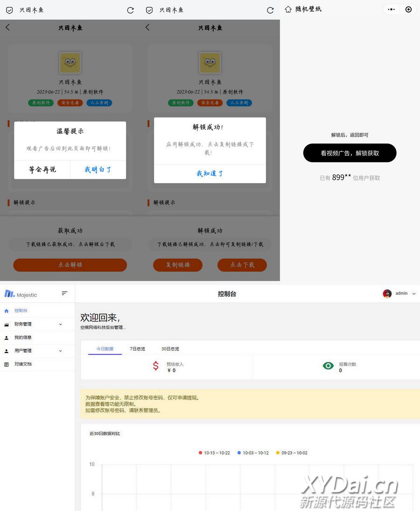This screenshot has width=420, height=511.
Task: Confirm with 我知道了 in 解锁成功 dialog
Action: (210, 174)
